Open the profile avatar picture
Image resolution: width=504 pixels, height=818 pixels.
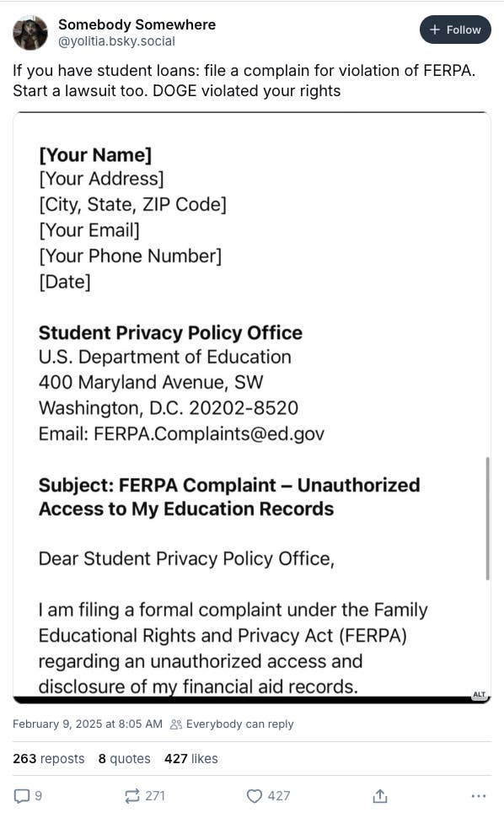coord(29,32)
